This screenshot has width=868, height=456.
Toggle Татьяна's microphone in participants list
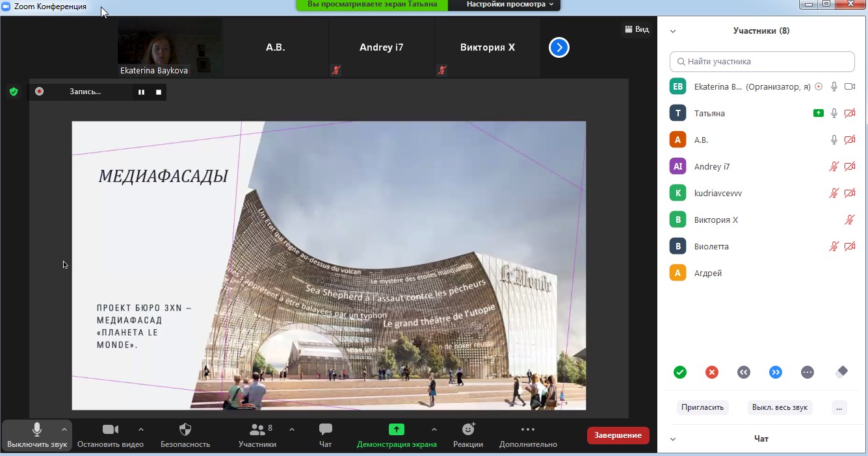click(834, 113)
